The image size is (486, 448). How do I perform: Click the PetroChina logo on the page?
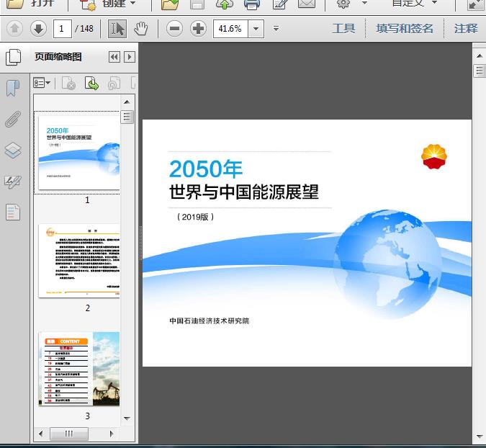tap(434, 156)
